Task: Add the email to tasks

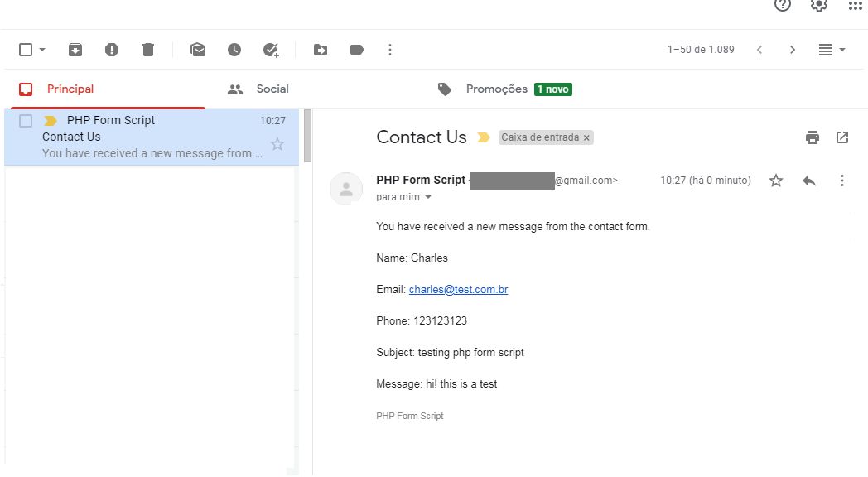Action: 271,50
